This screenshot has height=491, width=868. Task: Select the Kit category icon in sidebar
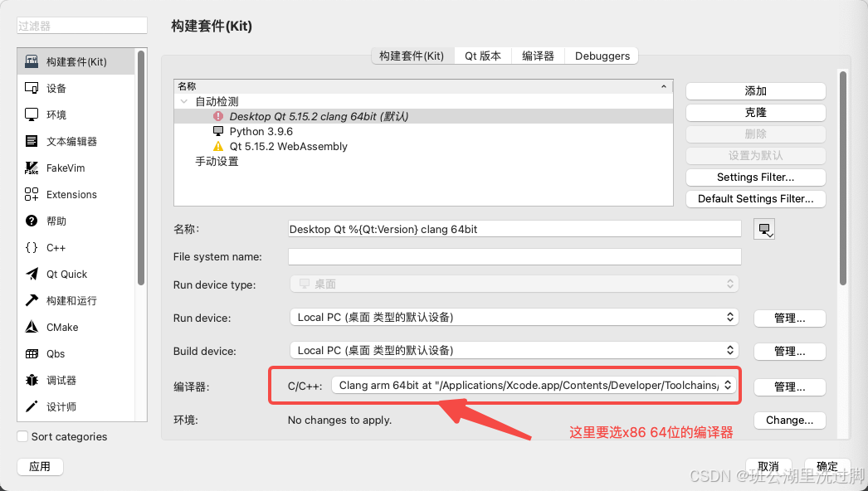point(32,61)
